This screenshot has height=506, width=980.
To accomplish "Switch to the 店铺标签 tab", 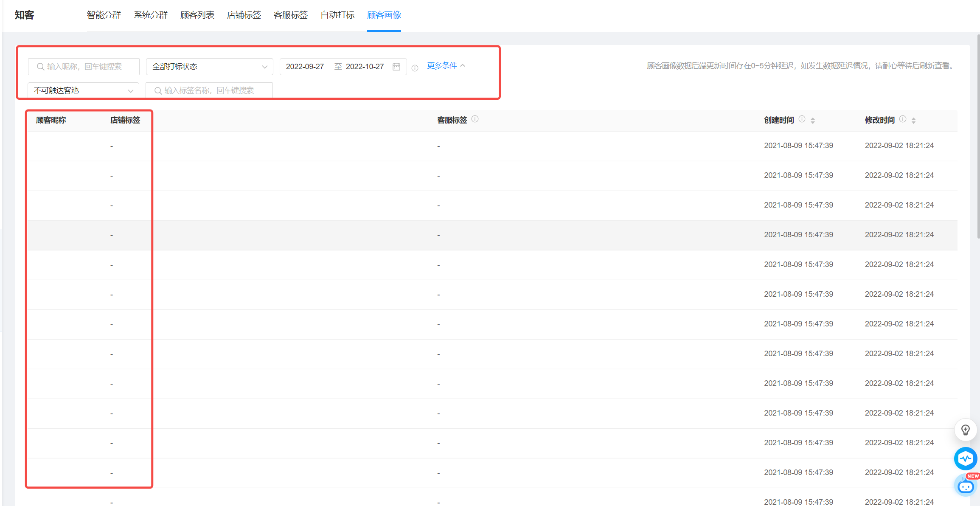I will coord(244,15).
